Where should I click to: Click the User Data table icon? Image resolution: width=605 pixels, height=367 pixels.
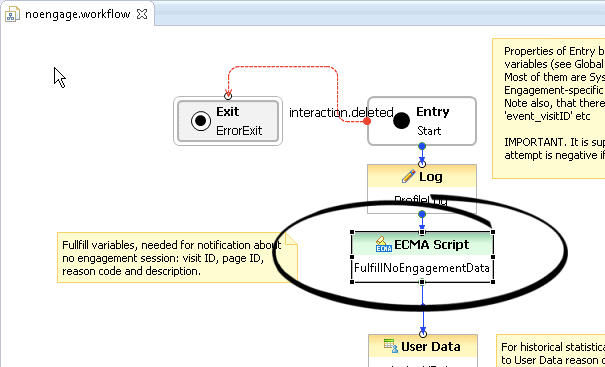coord(391,346)
